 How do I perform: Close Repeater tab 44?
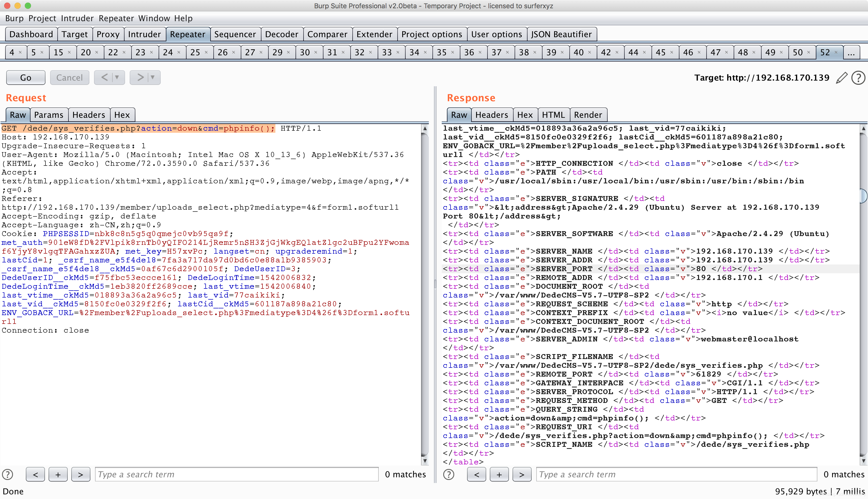(644, 52)
